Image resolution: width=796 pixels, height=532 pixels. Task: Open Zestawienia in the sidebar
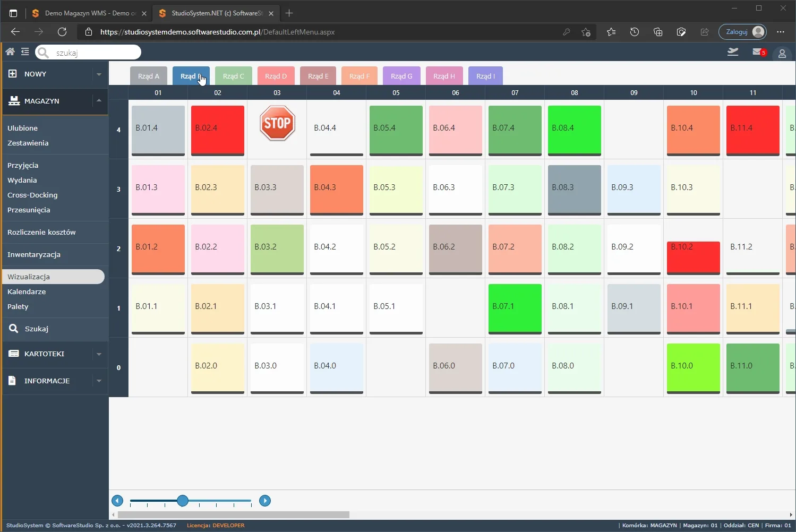tap(28, 143)
